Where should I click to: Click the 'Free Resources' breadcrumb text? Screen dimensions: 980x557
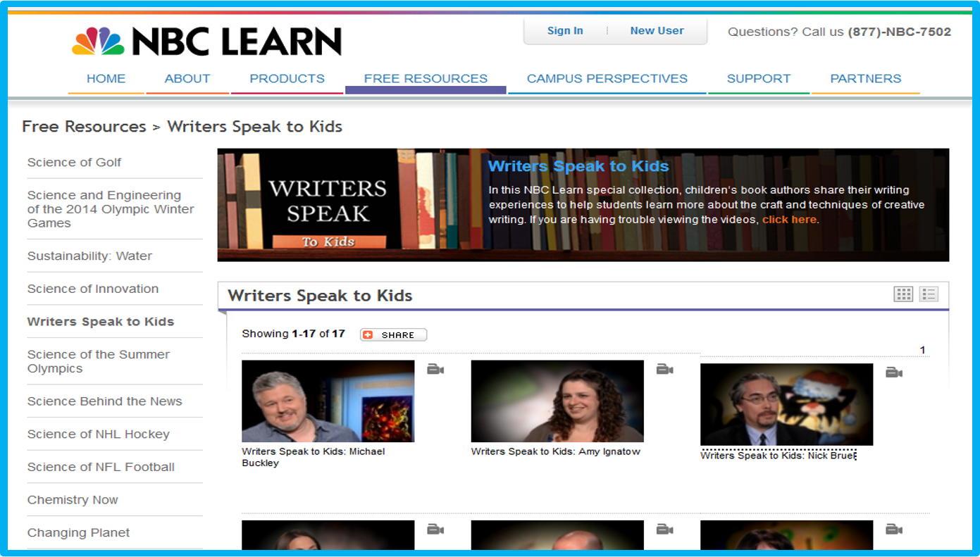point(84,127)
